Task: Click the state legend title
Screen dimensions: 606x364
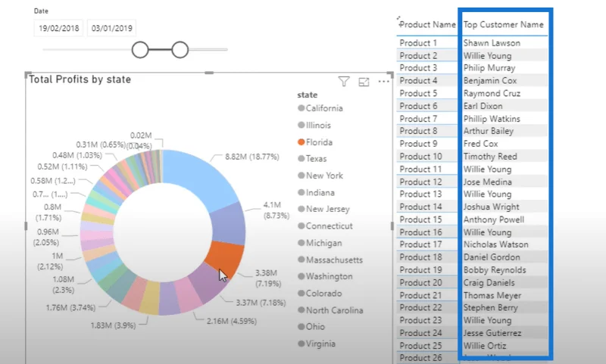Action: coord(308,95)
